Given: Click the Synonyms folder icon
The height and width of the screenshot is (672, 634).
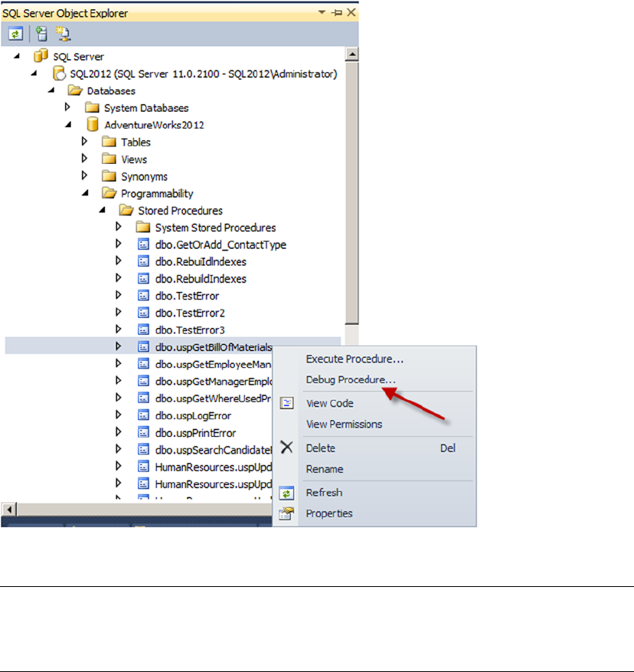Looking at the screenshot, I should click(109, 175).
